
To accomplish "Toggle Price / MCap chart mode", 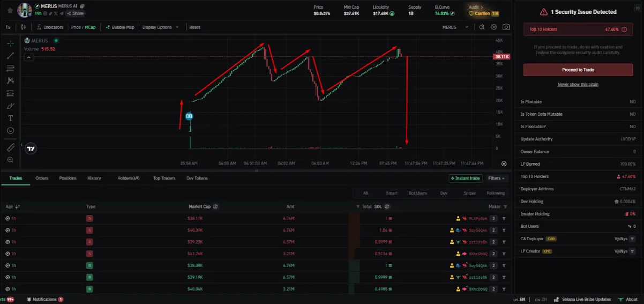I will (83, 27).
